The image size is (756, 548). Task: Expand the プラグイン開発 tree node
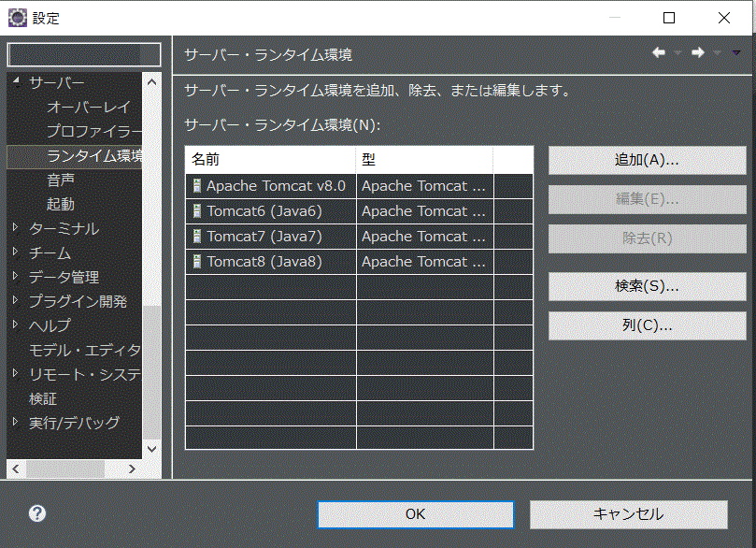[x=14, y=300]
